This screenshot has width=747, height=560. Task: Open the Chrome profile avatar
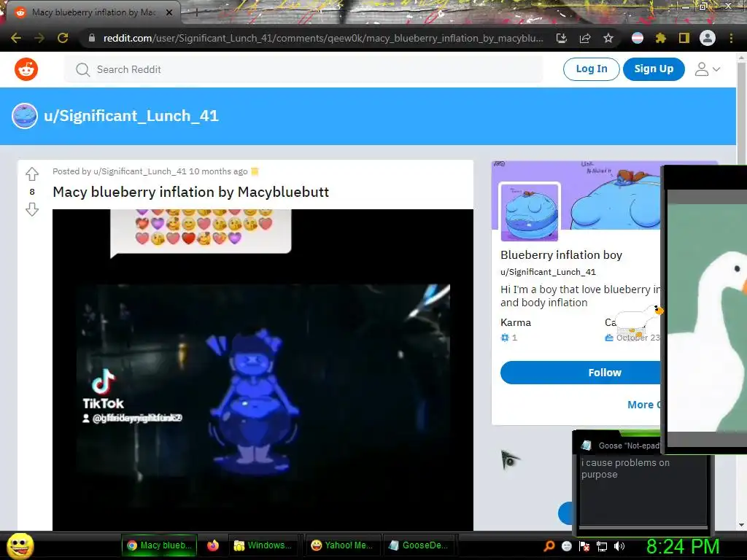tap(708, 38)
